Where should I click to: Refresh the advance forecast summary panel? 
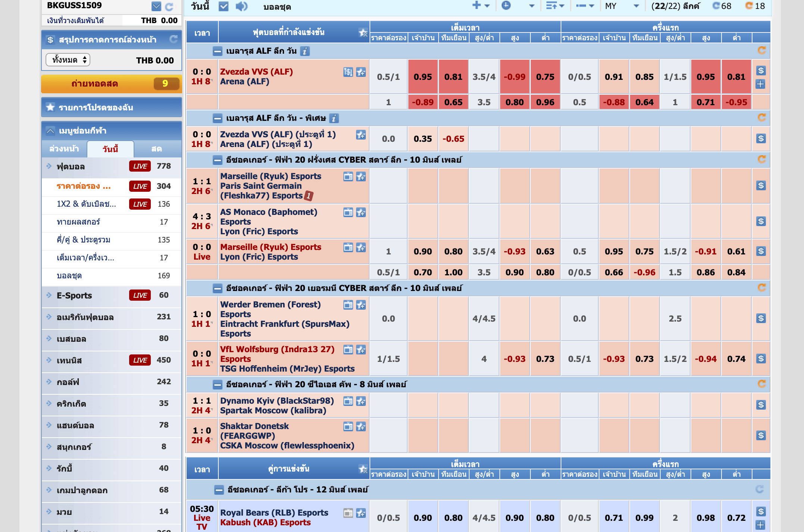click(x=174, y=39)
